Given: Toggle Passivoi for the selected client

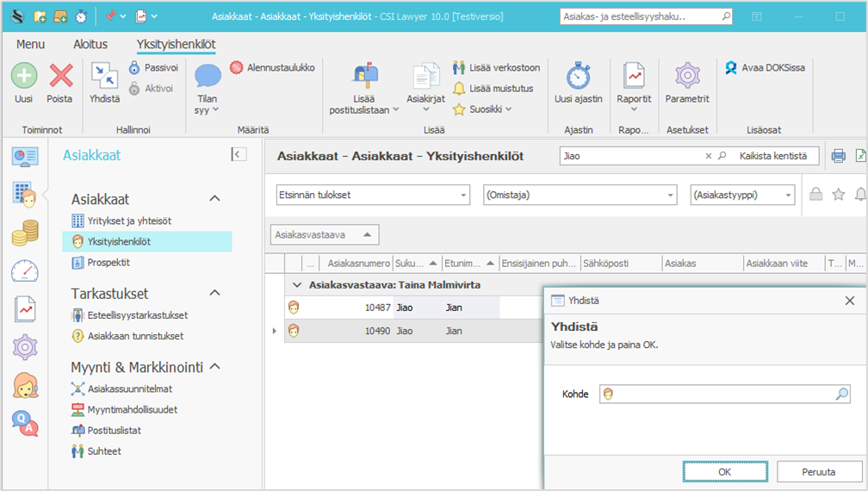Looking at the screenshot, I should pyautogui.click(x=153, y=67).
